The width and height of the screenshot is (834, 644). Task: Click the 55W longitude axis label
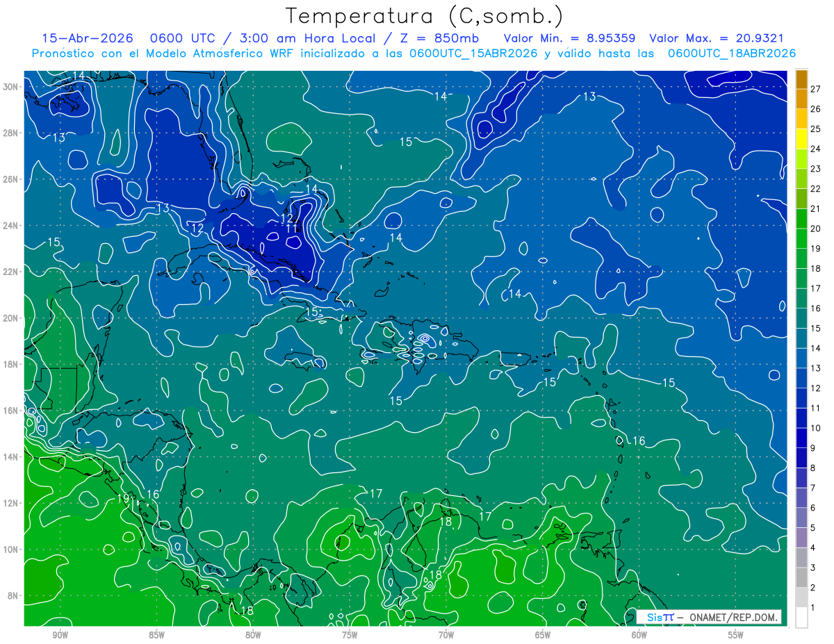click(735, 635)
